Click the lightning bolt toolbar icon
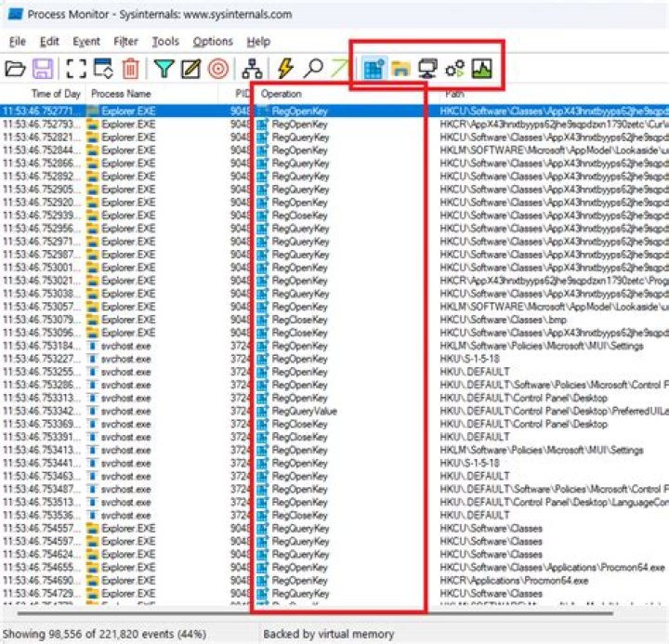This screenshot has height=644, width=669. tap(285, 68)
